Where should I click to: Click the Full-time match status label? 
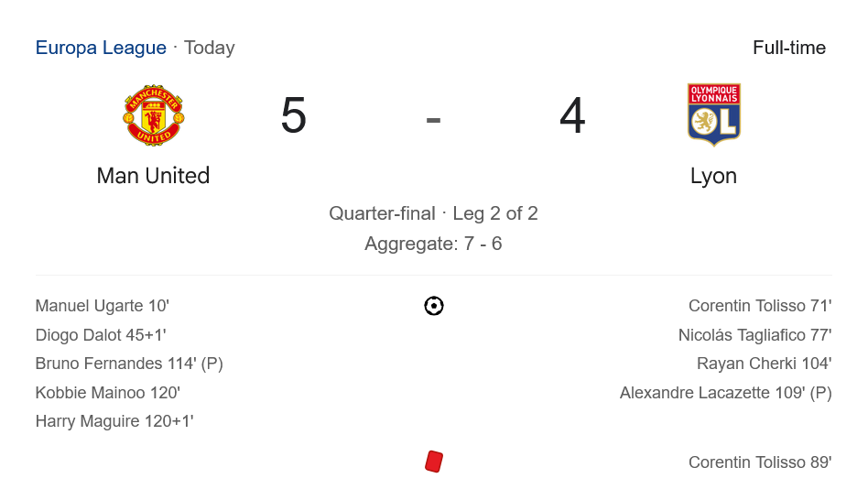tap(789, 48)
